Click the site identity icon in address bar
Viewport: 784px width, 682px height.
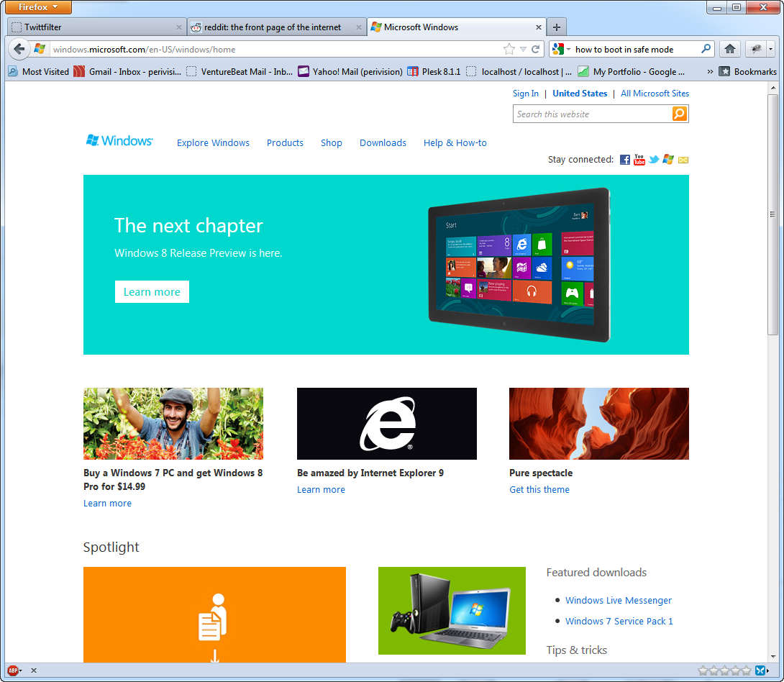[x=40, y=49]
